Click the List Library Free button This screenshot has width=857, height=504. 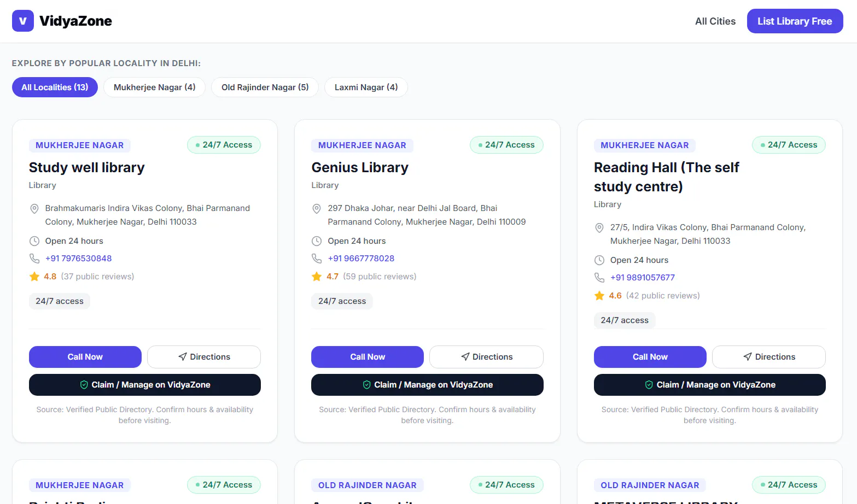point(795,21)
